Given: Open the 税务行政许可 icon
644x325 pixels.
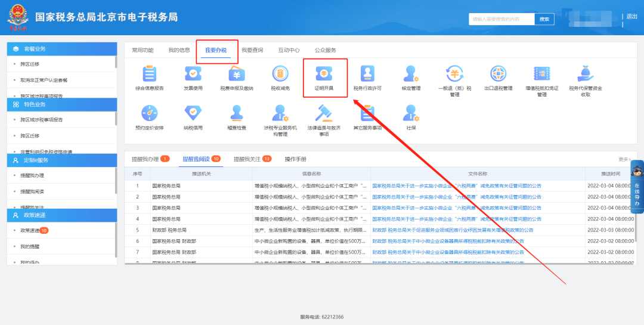Looking at the screenshot, I should [367, 73].
